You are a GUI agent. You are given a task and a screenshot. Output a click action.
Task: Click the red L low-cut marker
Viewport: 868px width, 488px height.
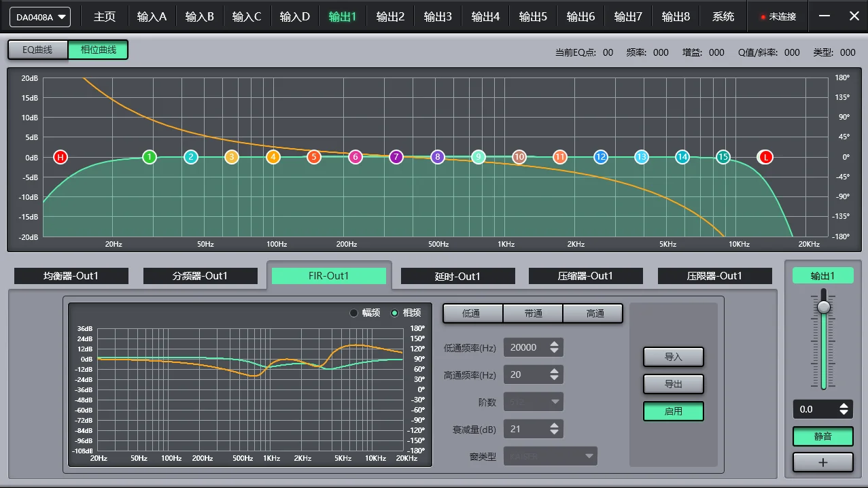point(765,157)
